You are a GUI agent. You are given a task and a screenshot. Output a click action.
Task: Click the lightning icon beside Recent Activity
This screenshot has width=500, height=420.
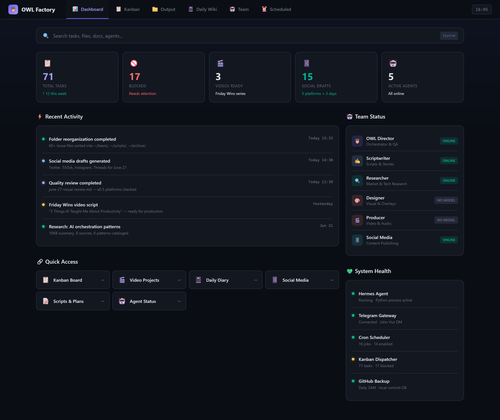40,117
